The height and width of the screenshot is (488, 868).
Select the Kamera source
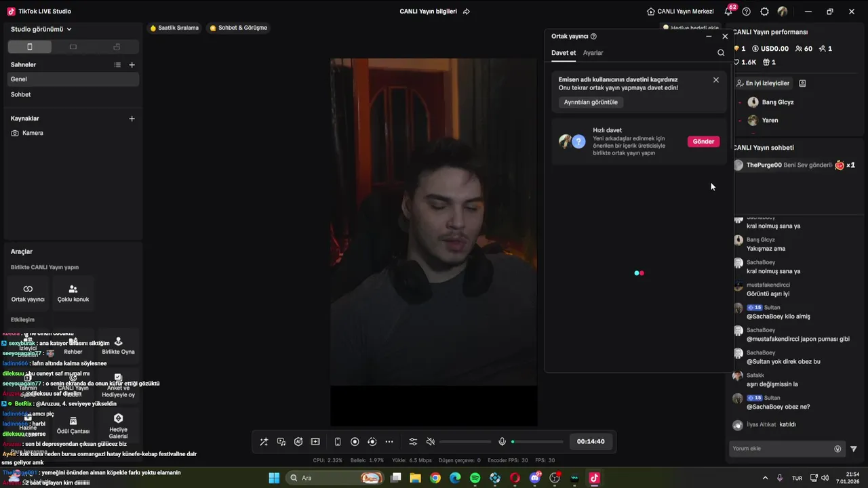point(73,134)
